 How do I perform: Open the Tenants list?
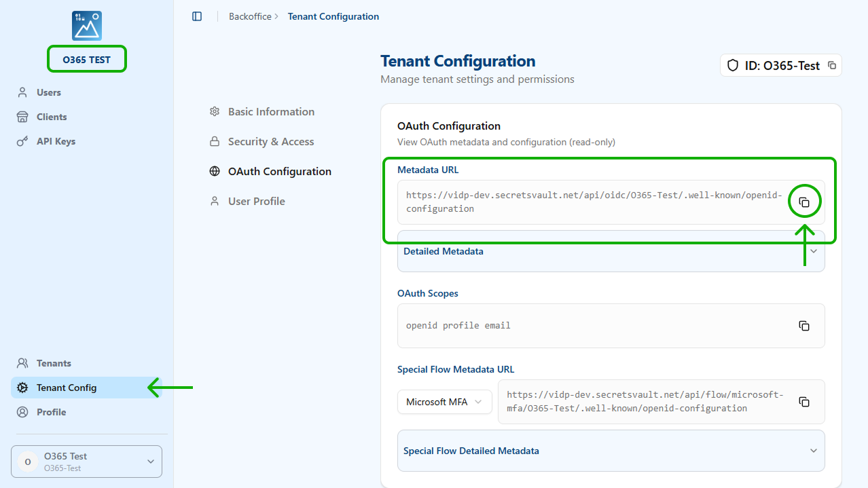(54, 363)
